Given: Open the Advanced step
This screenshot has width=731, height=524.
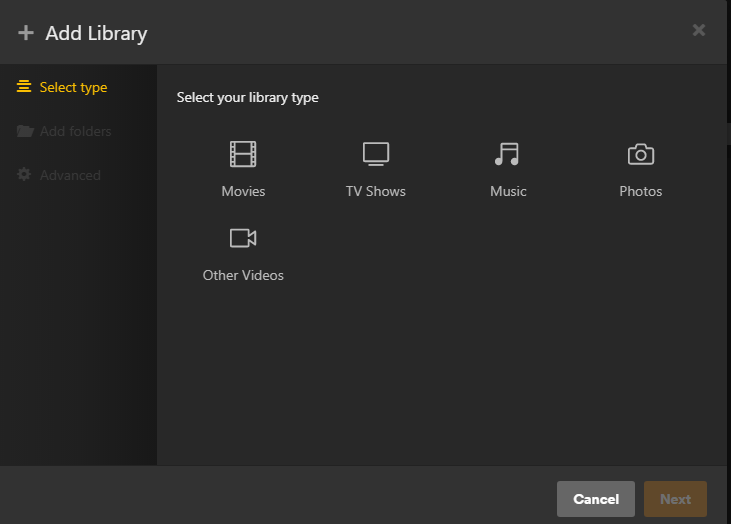Looking at the screenshot, I should 59,175.
